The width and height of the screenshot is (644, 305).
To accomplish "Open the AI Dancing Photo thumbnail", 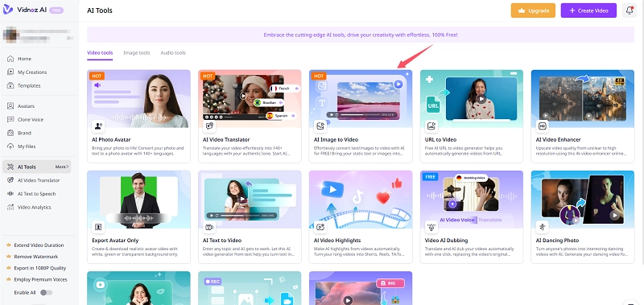I will 582,200.
